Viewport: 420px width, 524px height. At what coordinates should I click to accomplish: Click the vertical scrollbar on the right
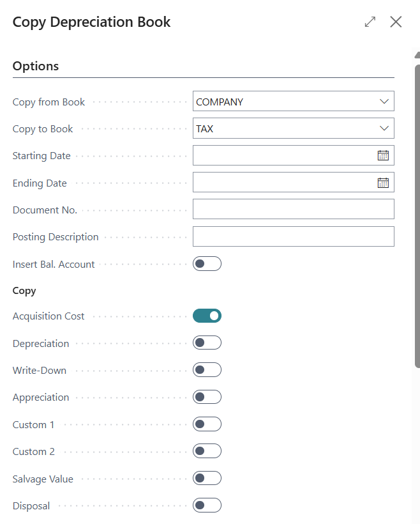click(417, 211)
